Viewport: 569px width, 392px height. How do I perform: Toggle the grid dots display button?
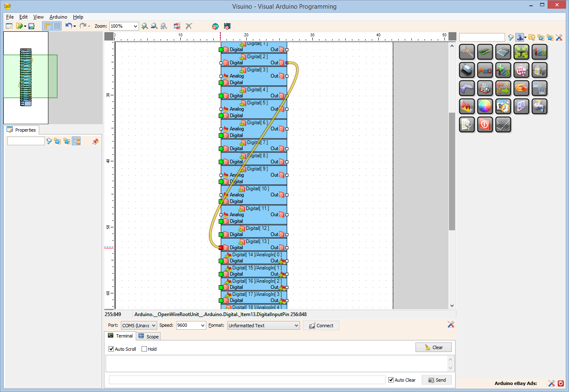[57, 26]
